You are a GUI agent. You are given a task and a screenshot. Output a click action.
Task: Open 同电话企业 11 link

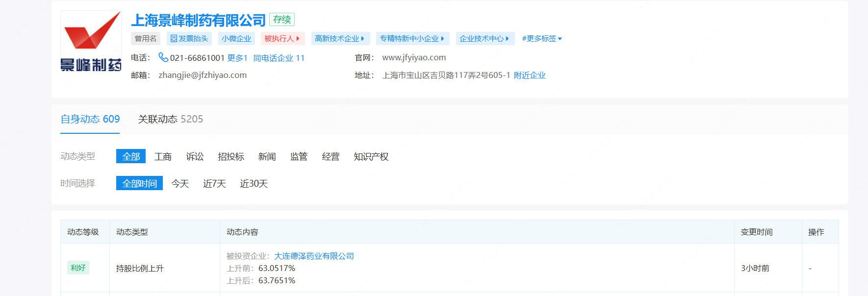tap(279, 58)
